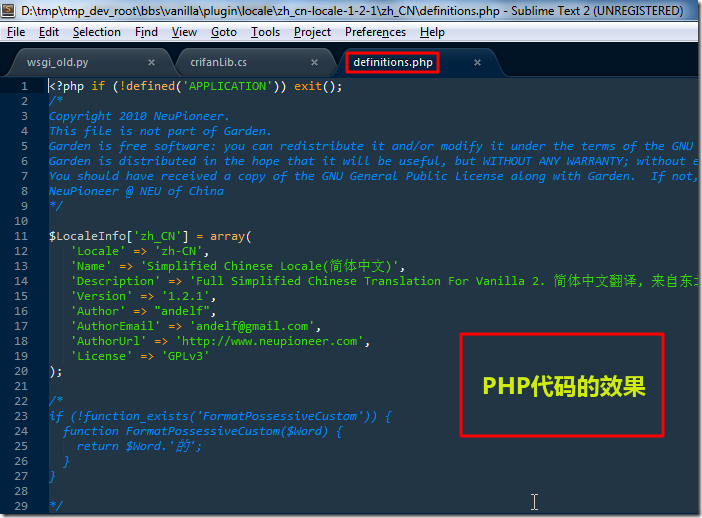This screenshot has height=518, width=702.
Task: Click line number 1 in the gutter
Action: click(x=24, y=86)
